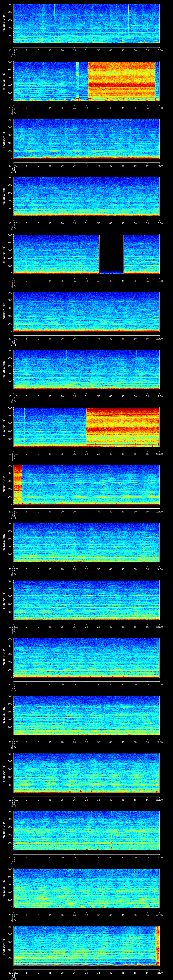Image resolution: width=173 pixels, height=980 pixels.
Task: Select the spectrogram panel starting at 23:24:00
Action: 86,600
